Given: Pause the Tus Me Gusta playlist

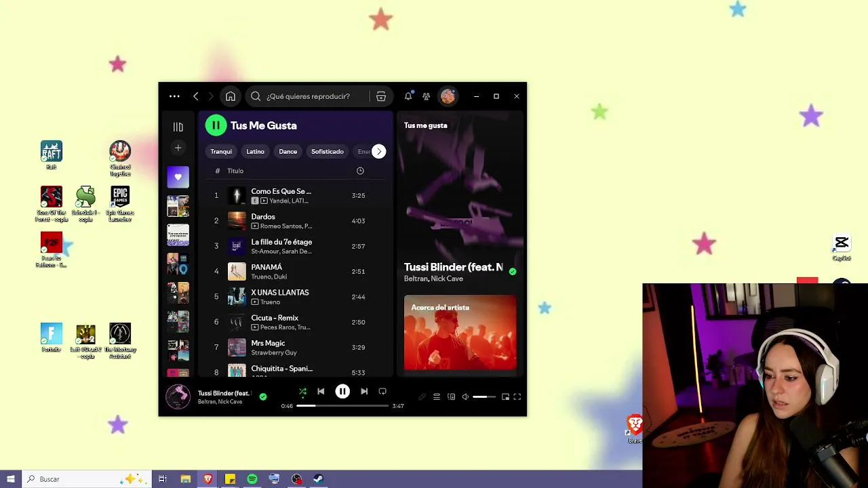Looking at the screenshot, I should [216, 125].
